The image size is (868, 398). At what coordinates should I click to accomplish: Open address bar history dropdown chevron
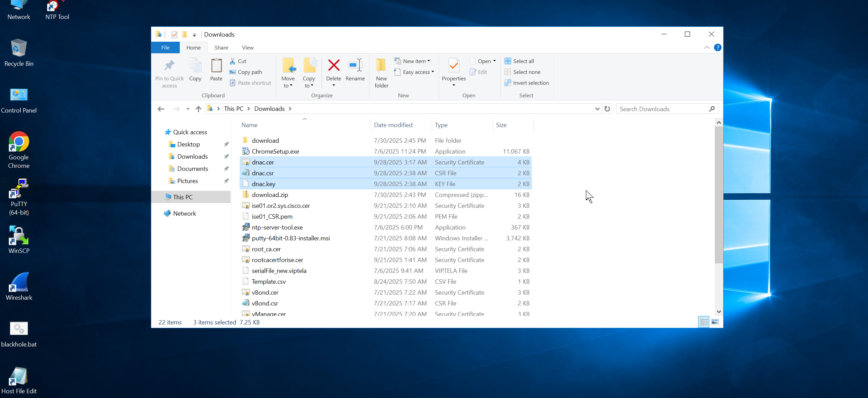[x=597, y=109]
